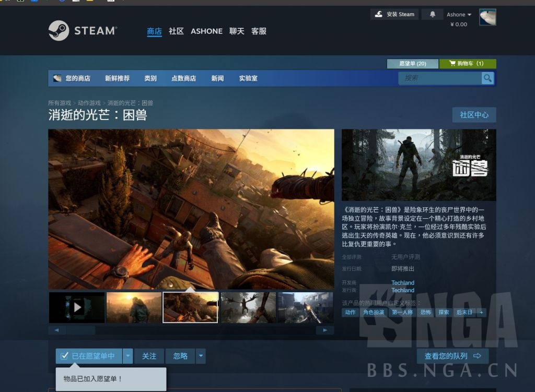Click the ¥ 0.00 wallet balance
This screenshot has width=535, height=392.
459,25
